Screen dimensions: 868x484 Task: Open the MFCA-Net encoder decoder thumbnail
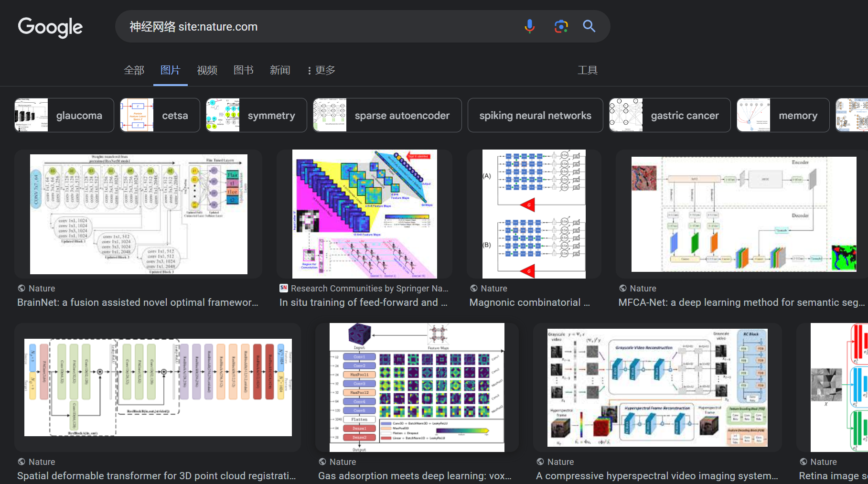pyautogui.click(x=744, y=214)
